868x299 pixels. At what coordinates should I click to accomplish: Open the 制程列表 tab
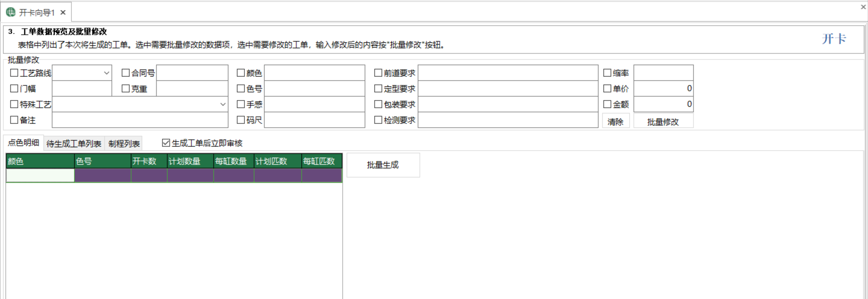(124, 144)
